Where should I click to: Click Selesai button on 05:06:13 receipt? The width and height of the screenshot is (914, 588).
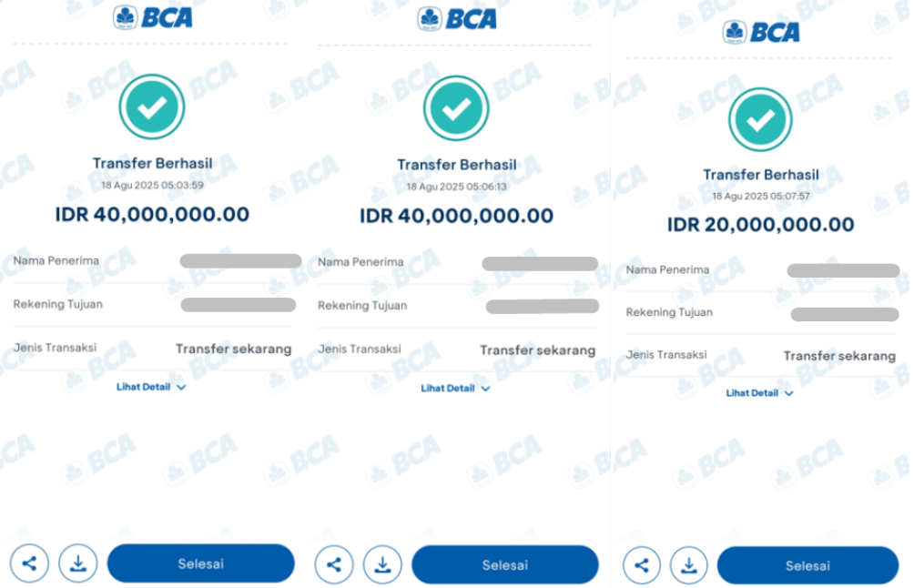coord(505,564)
